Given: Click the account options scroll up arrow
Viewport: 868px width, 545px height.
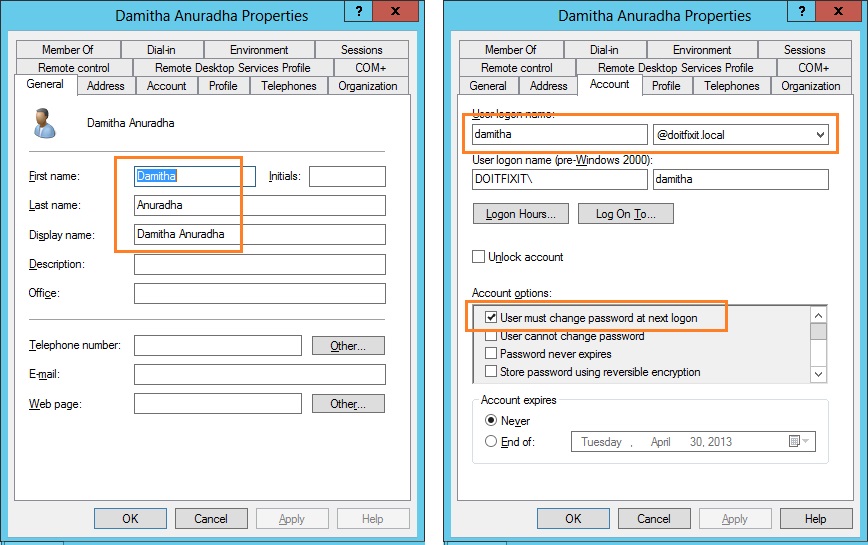Looking at the screenshot, I should [x=818, y=315].
